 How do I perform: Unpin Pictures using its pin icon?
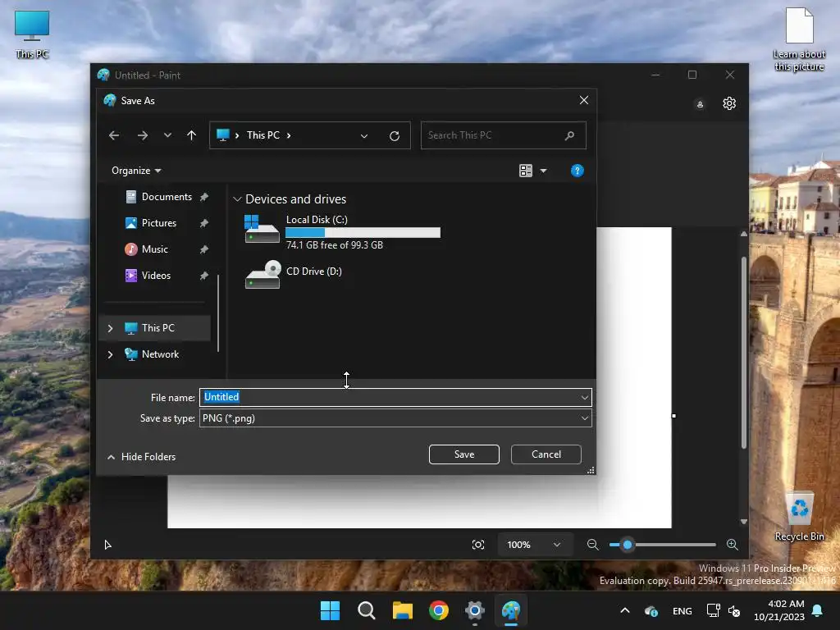pyautogui.click(x=204, y=223)
